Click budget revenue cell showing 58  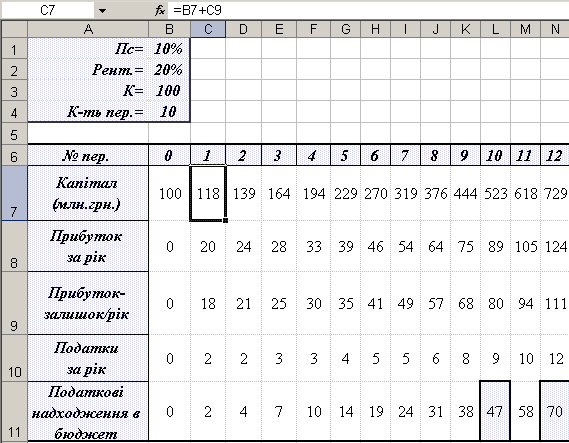coord(525,411)
